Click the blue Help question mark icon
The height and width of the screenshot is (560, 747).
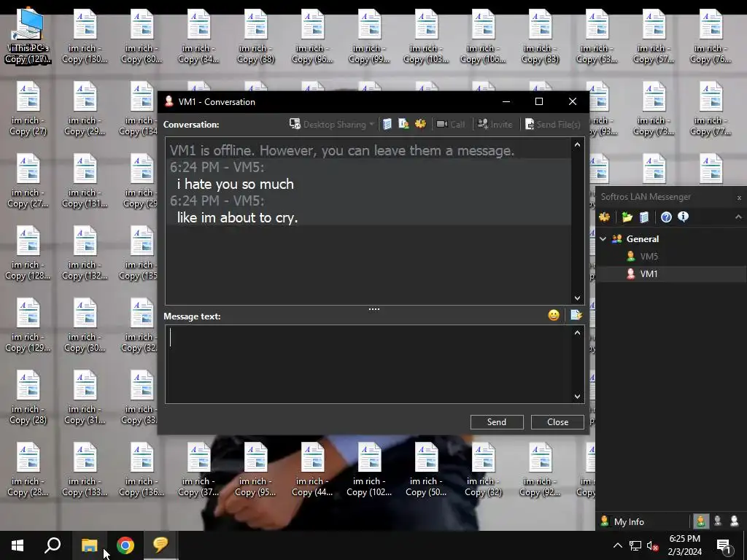click(666, 217)
